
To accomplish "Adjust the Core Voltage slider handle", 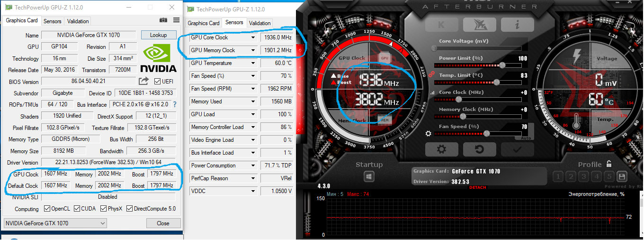I will tap(434, 48).
